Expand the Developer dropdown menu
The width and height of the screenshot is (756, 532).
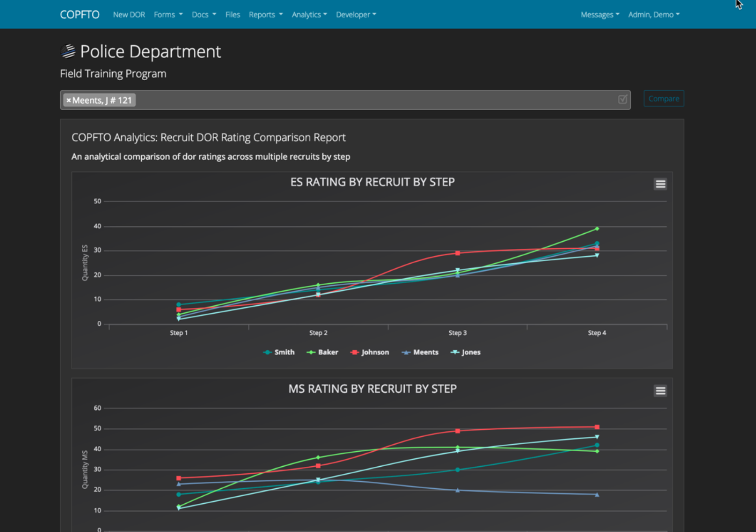coord(356,15)
